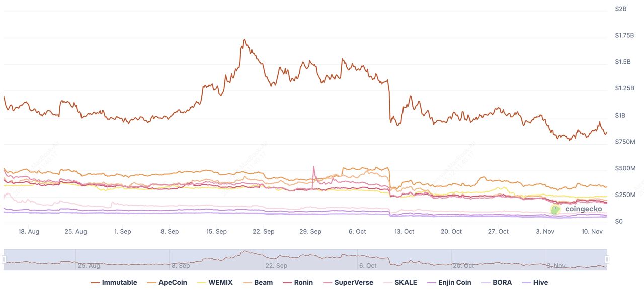The height and width of the screenshot is (291, 644).
Task: Toggle BORA legend entry
Action: (499, 282)
